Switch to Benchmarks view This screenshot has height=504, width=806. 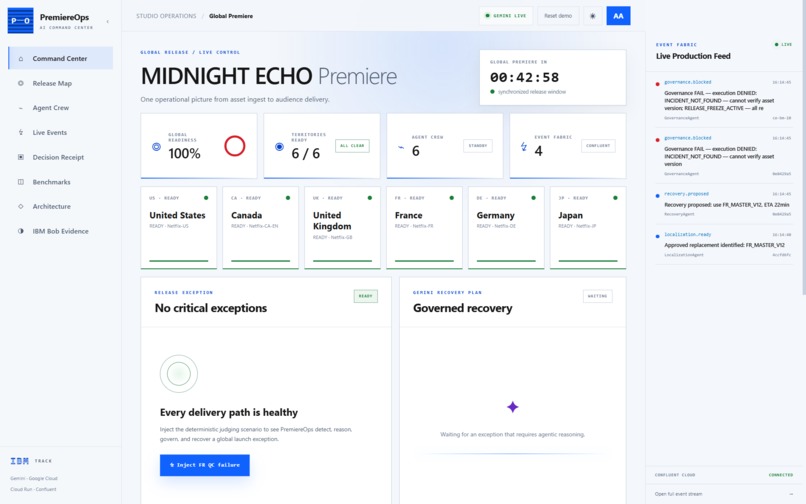pyautogui.click(x=61, y=182)
